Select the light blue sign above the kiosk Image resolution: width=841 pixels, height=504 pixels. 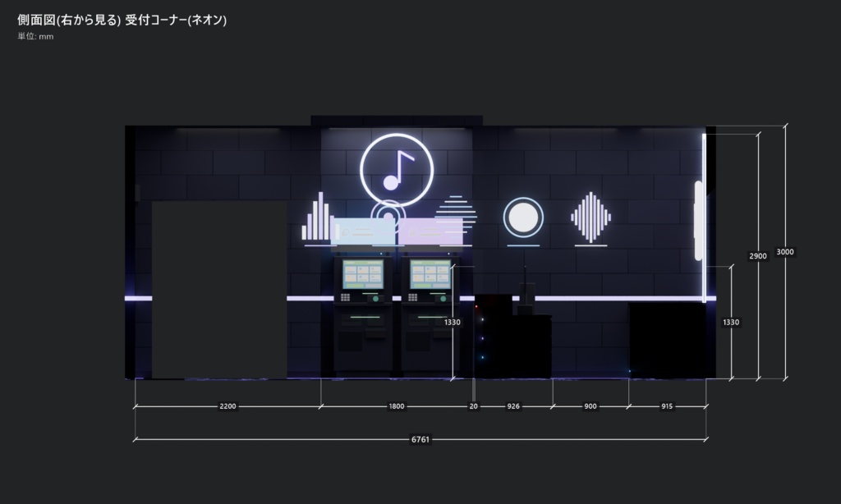pos(364,231)
